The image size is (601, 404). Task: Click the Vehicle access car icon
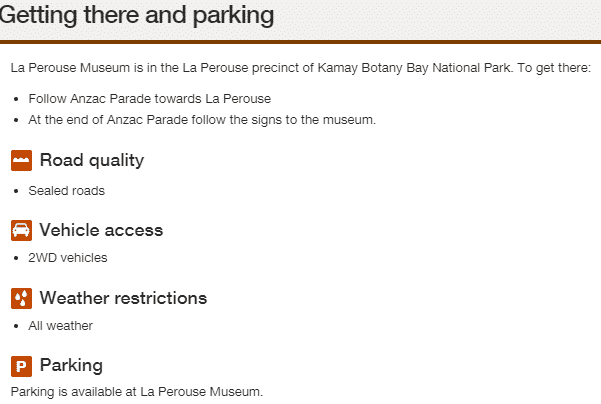[x=21, y=230]
